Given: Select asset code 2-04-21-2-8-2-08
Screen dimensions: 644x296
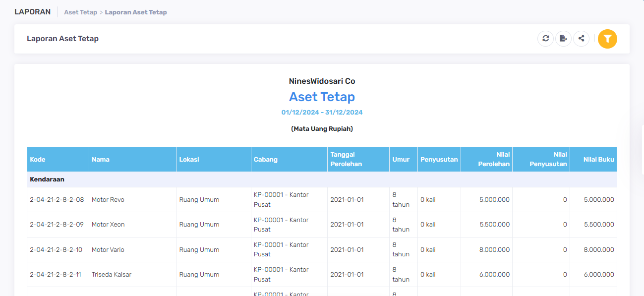Looking at the screenshot, I should [57, 200].
